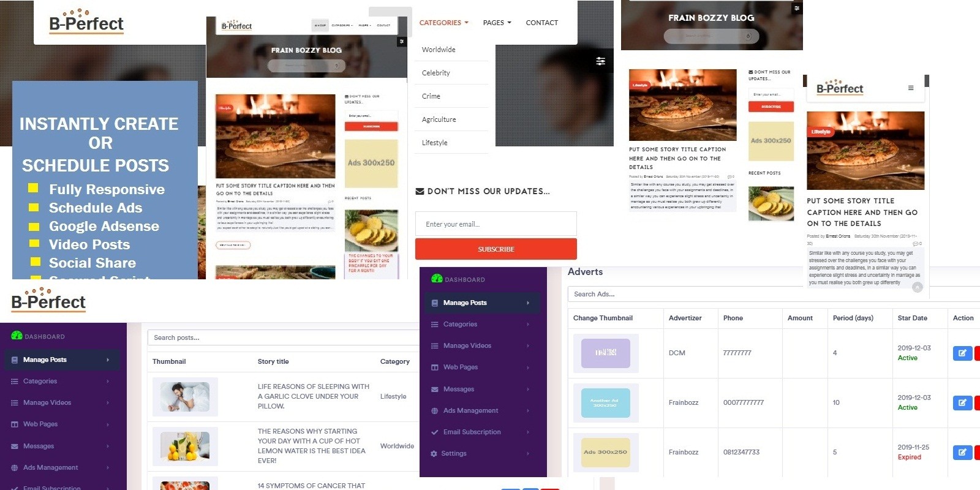The width and height of the screenshot is (980, 490).
Task: Click the filter sliders icon on dark banner
Action: 601,61
